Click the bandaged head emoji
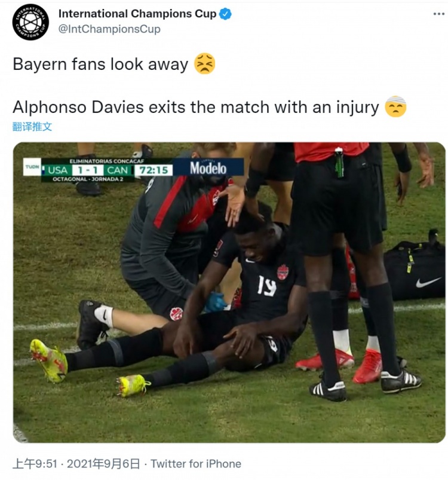Screen dimensions: 448x480 pyautogui.click(x=395, y=106)
